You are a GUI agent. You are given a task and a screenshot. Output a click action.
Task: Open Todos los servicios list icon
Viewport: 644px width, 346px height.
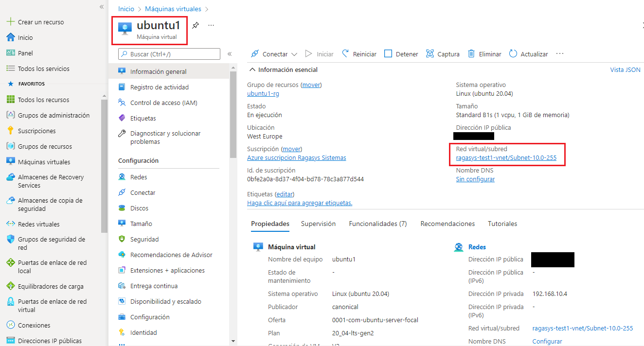(10, 69)
